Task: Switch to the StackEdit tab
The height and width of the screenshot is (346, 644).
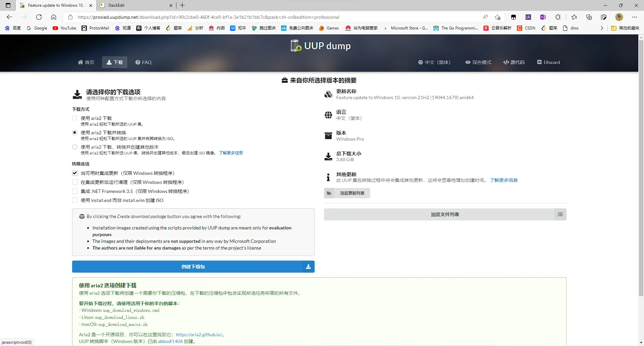Action: [136, 5]
